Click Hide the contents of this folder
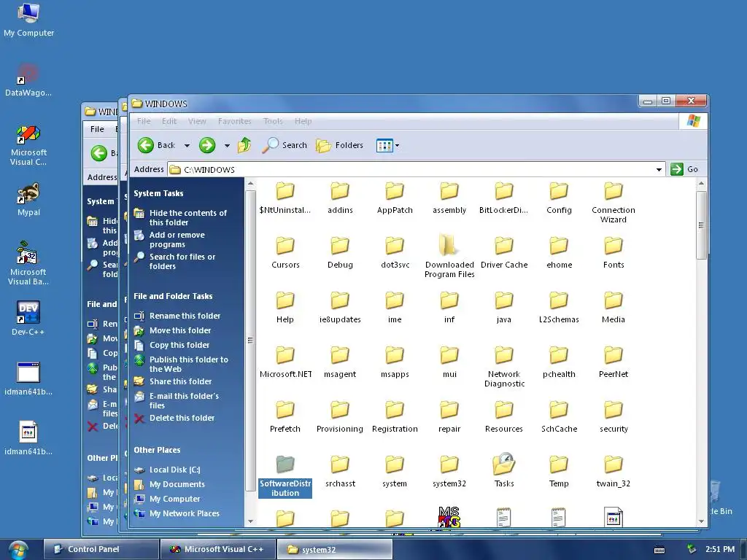The height and width of the screenshot is (560, 747). pyautogui.click(x=188, y=217)
